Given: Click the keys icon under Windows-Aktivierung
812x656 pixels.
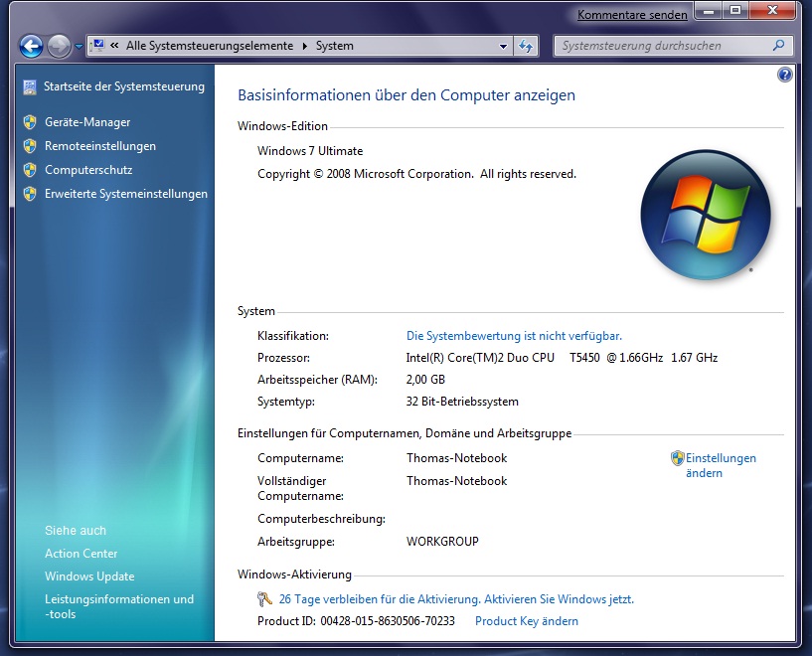Looking at the screenshot, I should tap(264, 599).
